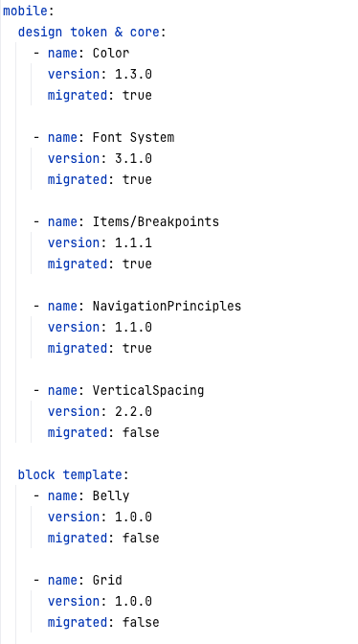Click version value 3.1.0
The width and height of the screenshot is (358, 644).
click(133, 158)
